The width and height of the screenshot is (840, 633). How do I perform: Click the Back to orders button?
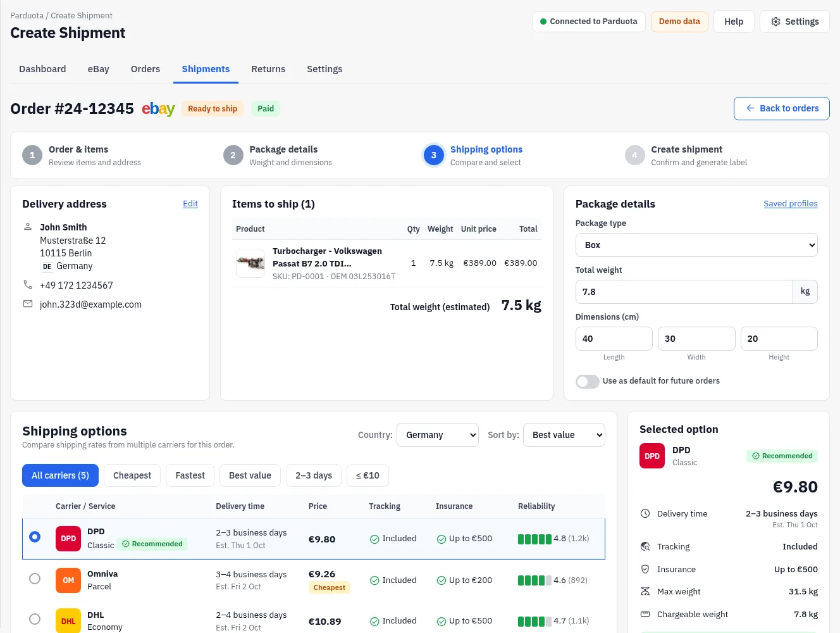pos(782,108)
